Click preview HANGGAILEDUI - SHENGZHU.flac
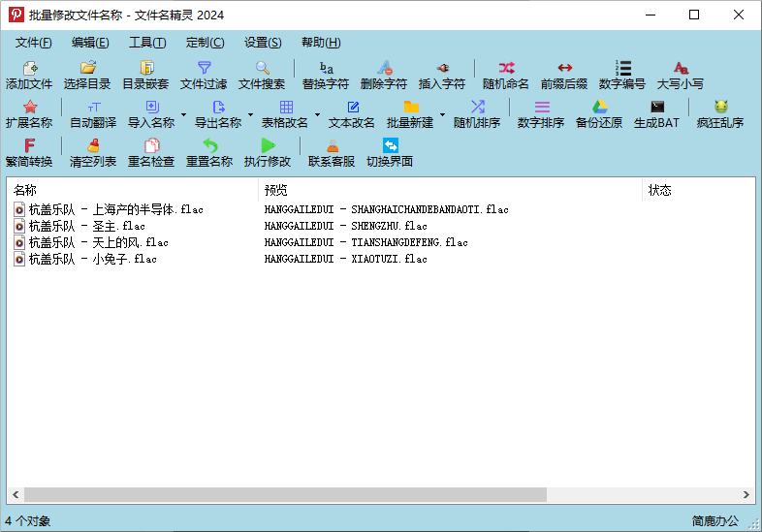Viewport: 762px width, 532px height. [345, 226]
